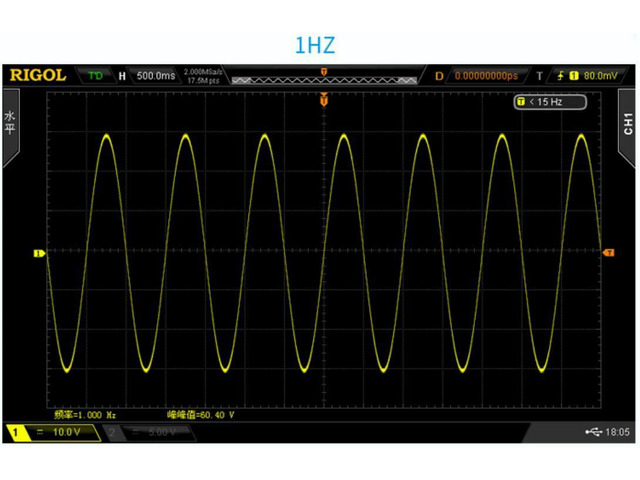
Task: Select the dimmed channel 2 label
Action: (x=112, y=432)
